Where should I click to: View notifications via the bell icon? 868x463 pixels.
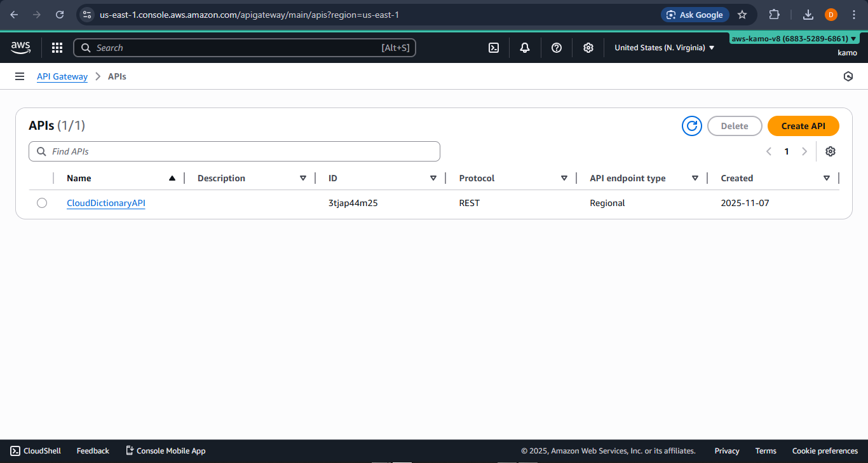(x=525, y=47)
